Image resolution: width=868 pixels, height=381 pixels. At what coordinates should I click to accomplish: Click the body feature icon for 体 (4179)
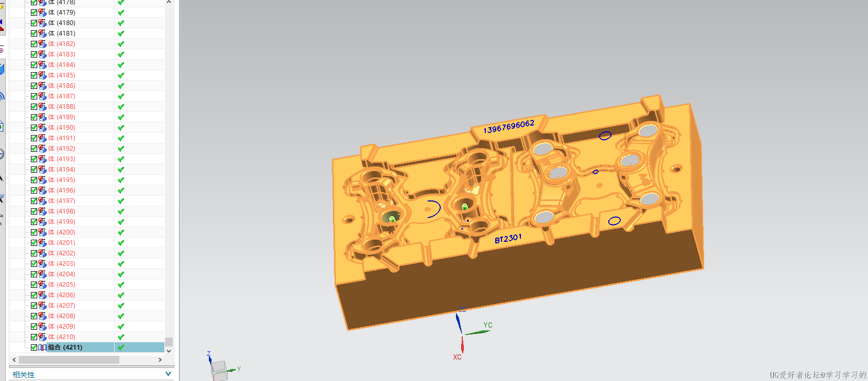pos(42,13)
